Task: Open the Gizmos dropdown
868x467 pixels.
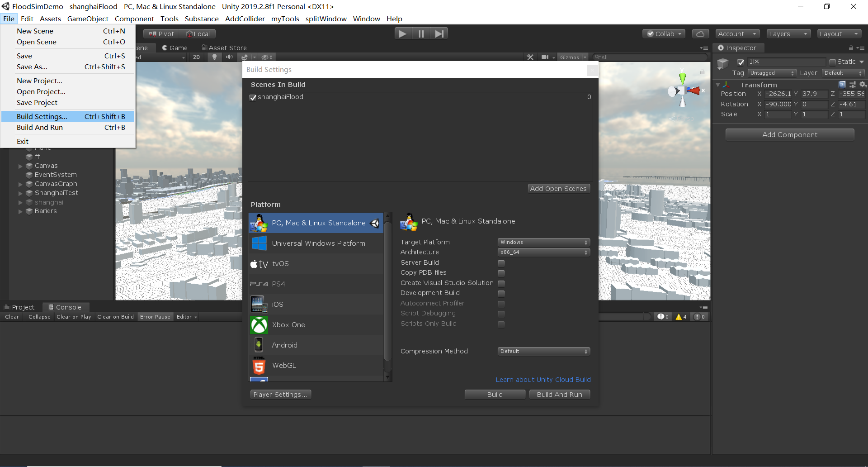Action: click(572, 57)
